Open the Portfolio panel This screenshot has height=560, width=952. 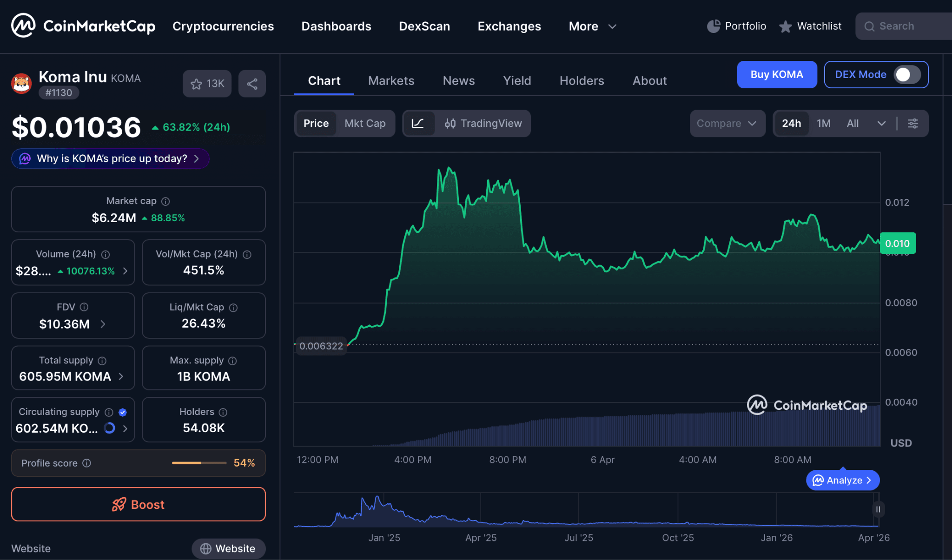736,26
